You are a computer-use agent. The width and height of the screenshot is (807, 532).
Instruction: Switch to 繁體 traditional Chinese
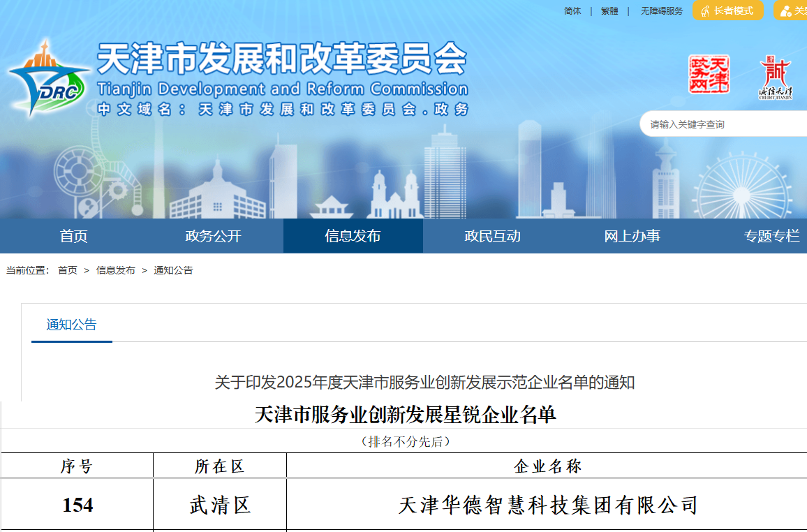609,11
